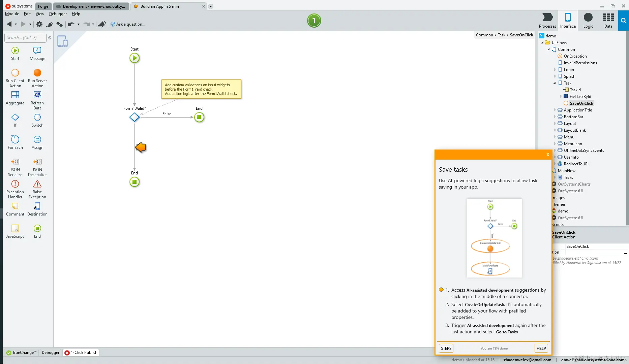Open the Help menu
The image size is (629, 364).
point(76,14)
